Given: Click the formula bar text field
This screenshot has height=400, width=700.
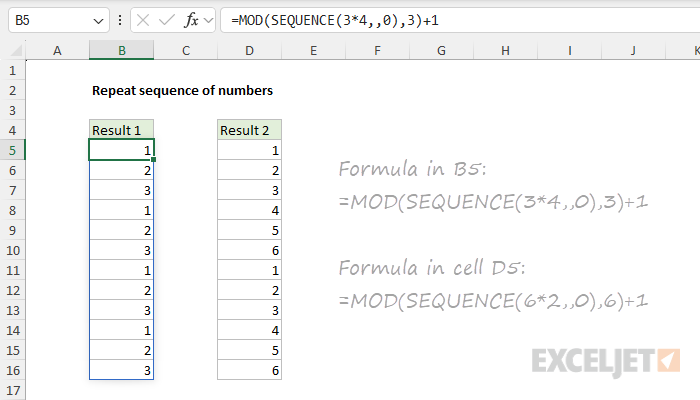Looking at the screenshot, I should (x=460, y=20).
